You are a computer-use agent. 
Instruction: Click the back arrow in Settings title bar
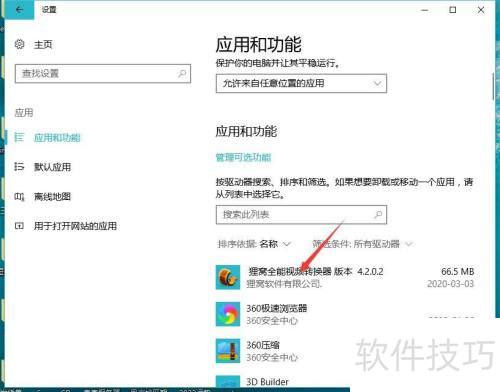(x=19, y=10)
